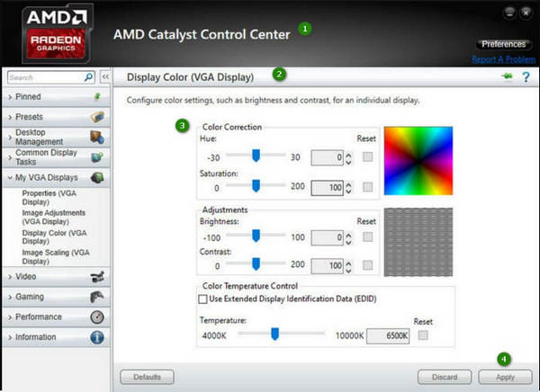Screen dimensions: 540x392
Task: Minimize the Catalyst Control Center window
Action: point(509,13)
